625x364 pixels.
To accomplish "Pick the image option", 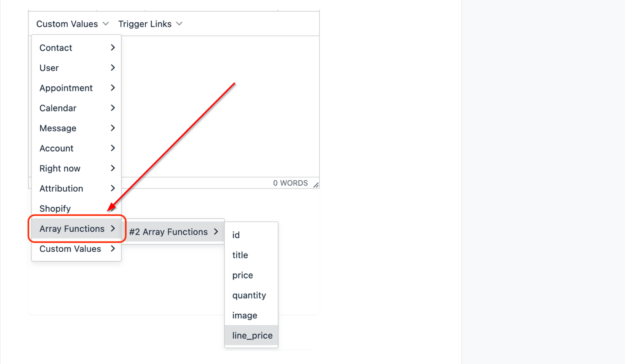I will [251, 315].
